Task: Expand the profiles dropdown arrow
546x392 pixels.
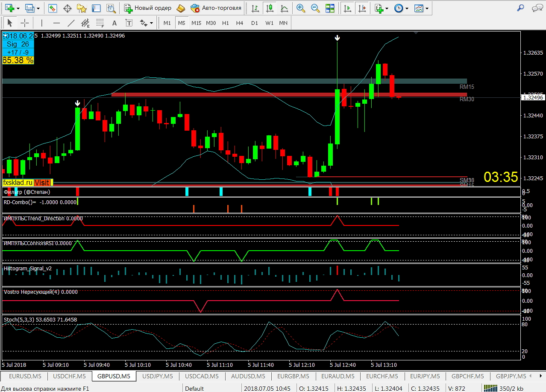Action: pos(39,8)
